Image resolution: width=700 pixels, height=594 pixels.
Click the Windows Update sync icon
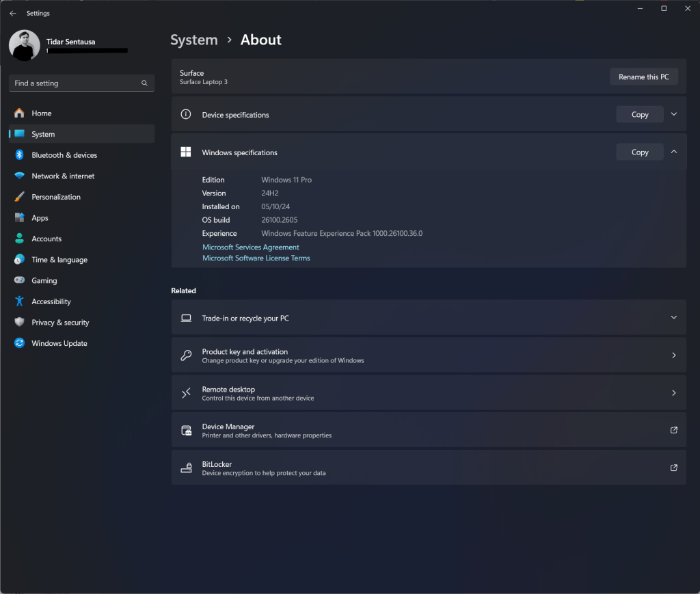(x=19, y=343)
